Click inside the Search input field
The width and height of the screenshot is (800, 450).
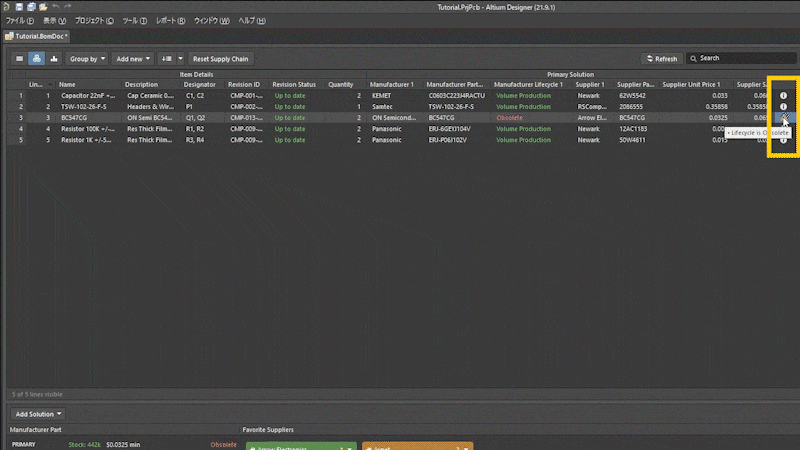pyautogui.click(x=741, y=58)
